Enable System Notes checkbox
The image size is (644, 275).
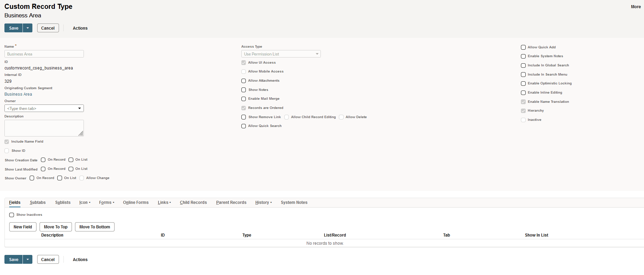pos(523,56)
